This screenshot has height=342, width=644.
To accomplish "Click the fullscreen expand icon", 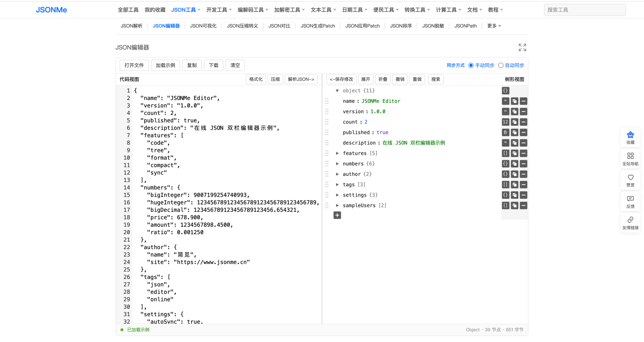I will (x=522, y=47).
